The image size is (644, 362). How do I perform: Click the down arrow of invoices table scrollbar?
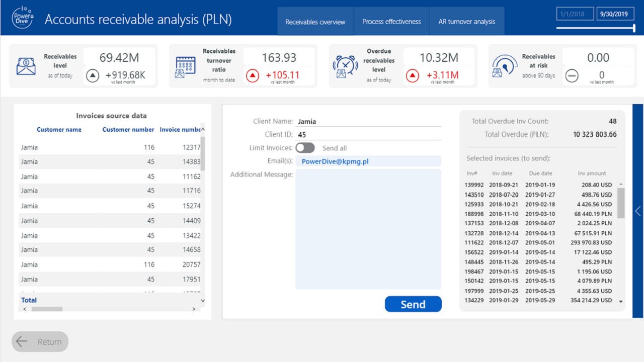(203, 300)
